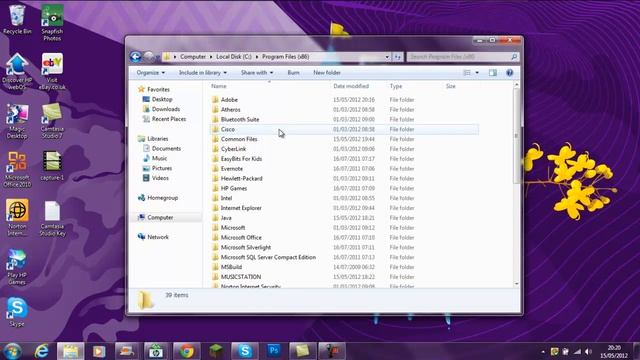Click the Explorer Forward button

click(x=149, y=57)
